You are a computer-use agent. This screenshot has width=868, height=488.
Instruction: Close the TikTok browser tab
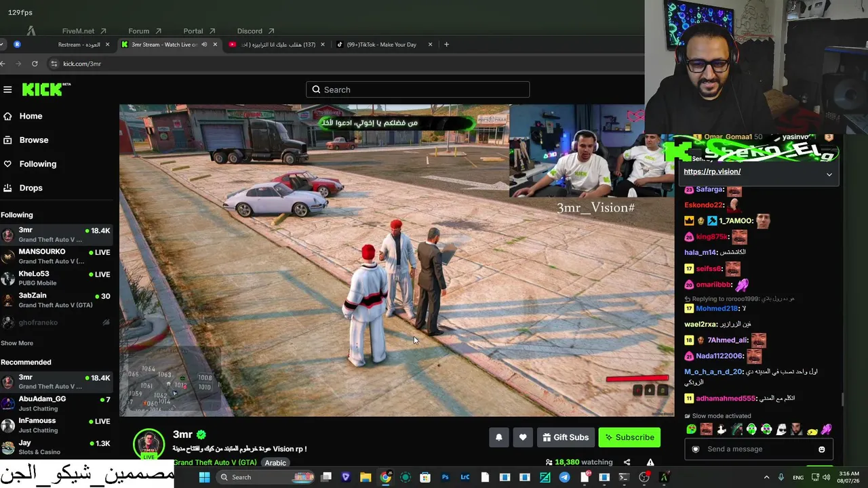point(430,45)
